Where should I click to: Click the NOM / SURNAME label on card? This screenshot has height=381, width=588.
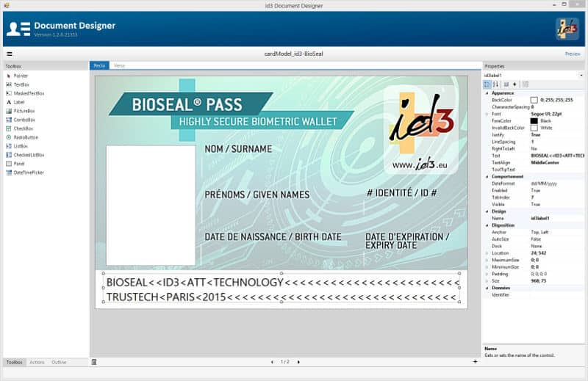pyautogui.click(x=238, y=149)
